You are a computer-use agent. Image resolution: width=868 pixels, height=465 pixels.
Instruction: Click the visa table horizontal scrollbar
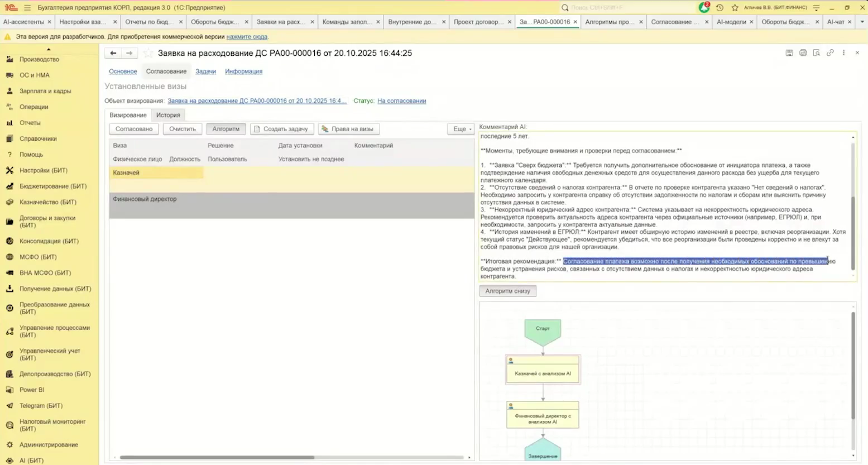pos(217,457)
